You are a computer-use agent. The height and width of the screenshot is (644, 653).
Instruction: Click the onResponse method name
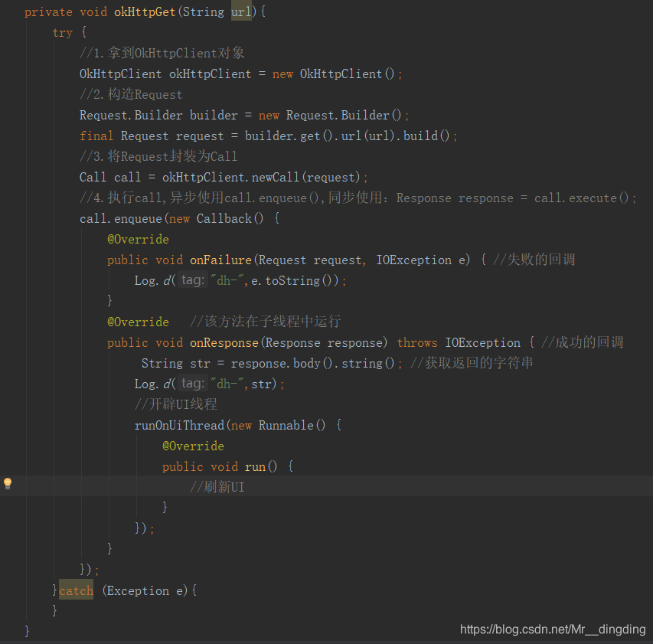pos(224,342)
